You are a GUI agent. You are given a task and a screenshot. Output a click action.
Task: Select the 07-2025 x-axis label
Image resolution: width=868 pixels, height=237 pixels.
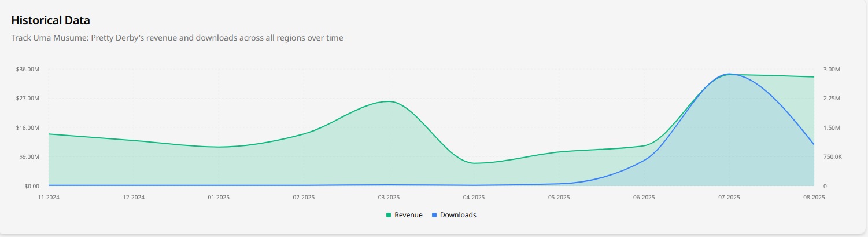coord(729,198)
